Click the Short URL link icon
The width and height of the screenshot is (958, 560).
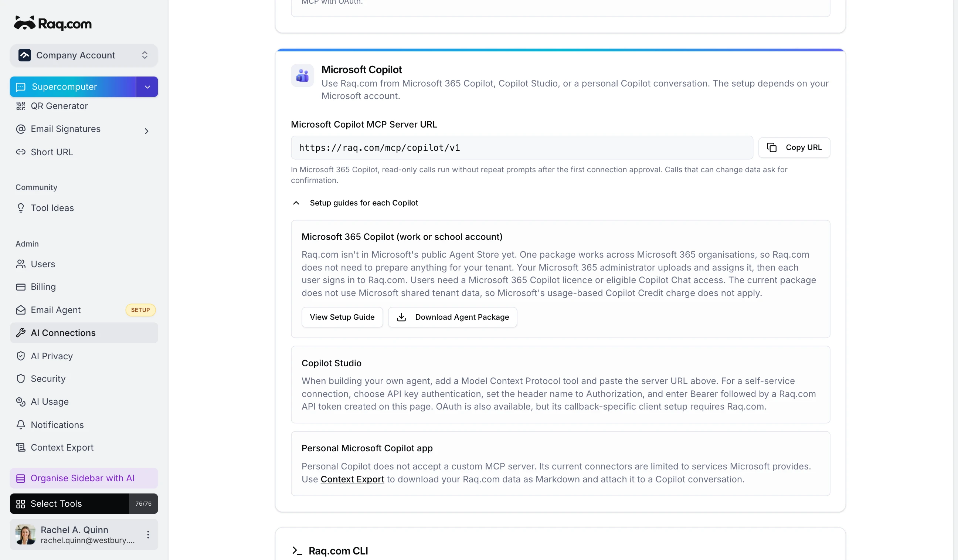[x=21, y=152]
